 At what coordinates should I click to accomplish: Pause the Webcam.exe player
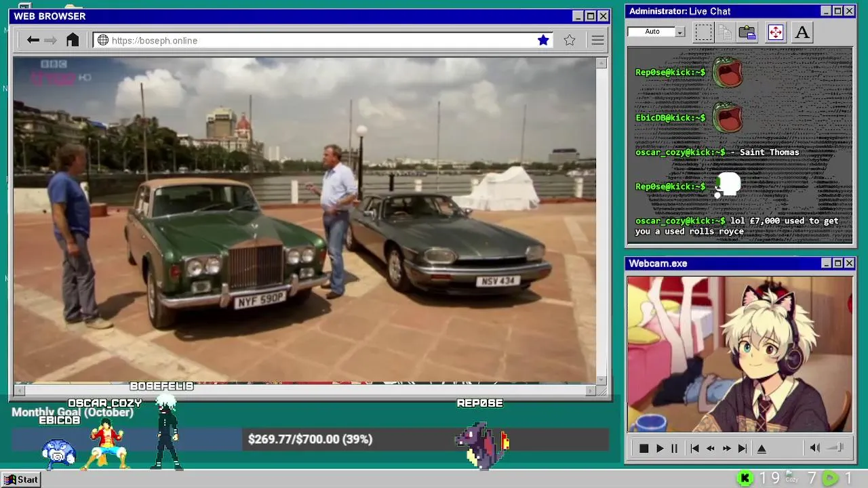(x=674, y=448)
